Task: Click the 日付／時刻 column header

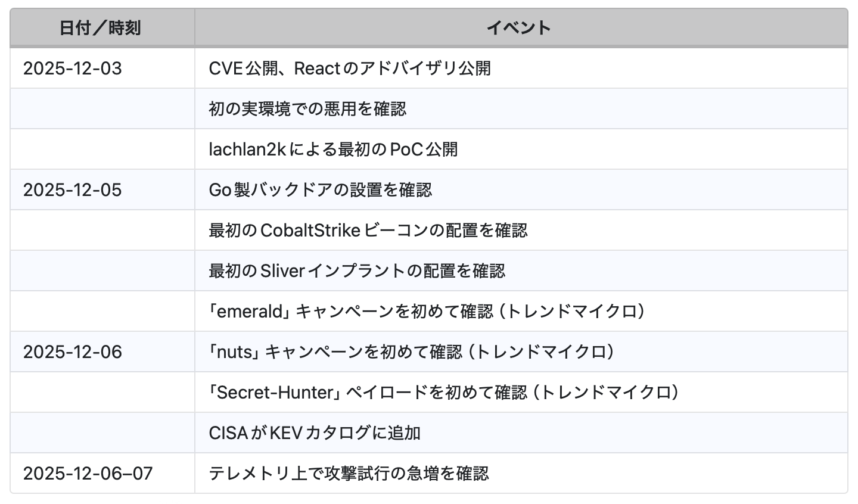Action: point(100,28)
